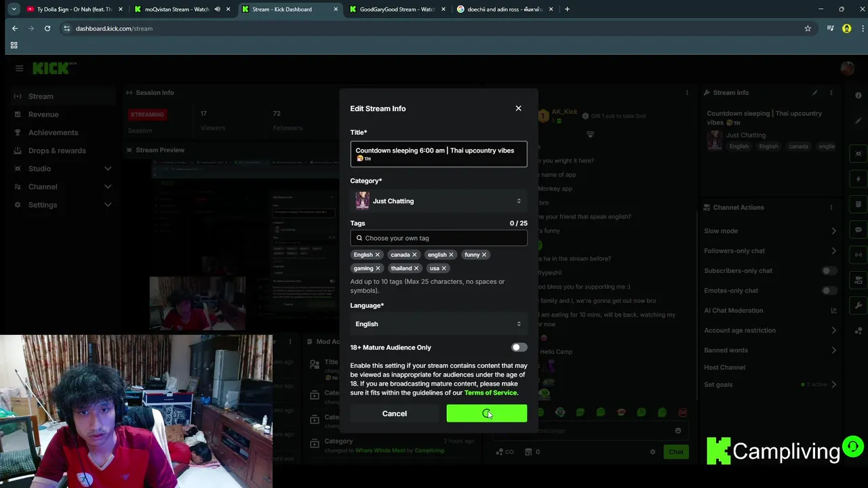Open the Channel Actions three-dot menu
Screen dimensions: 868x488
tap(831, 207)
